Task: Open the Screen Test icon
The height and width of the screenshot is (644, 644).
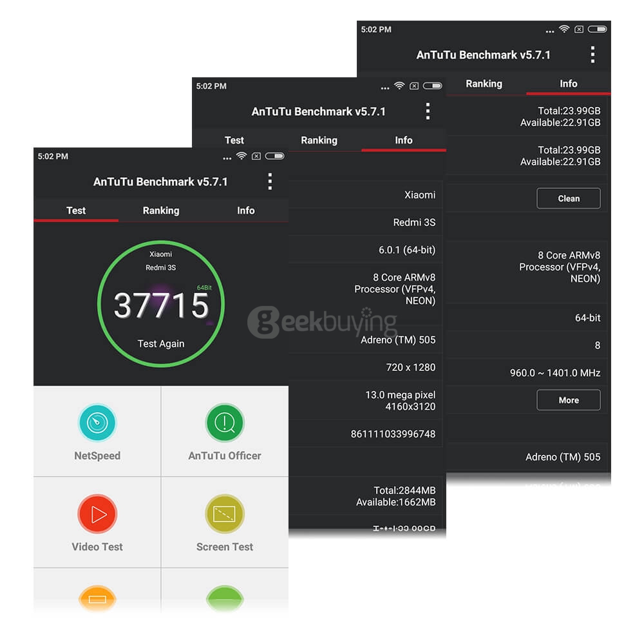Action: [x=225, y=515]
